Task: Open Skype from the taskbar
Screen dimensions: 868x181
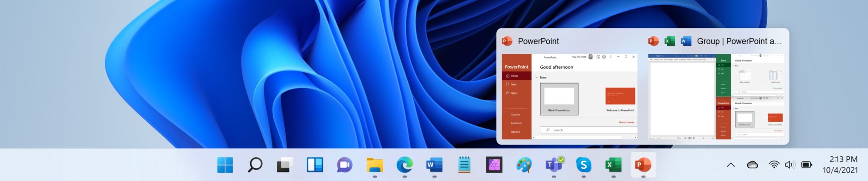Action: pos(584,165)
